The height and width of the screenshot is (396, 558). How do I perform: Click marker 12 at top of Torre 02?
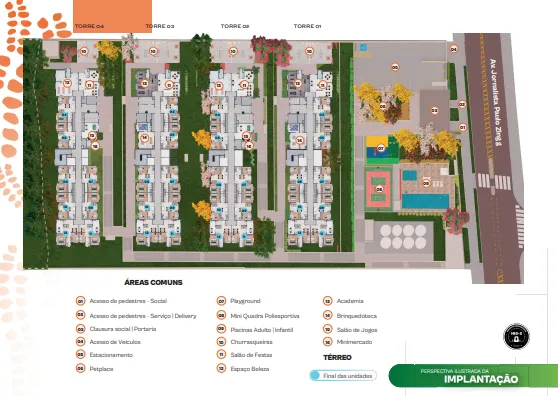point(219,85)
